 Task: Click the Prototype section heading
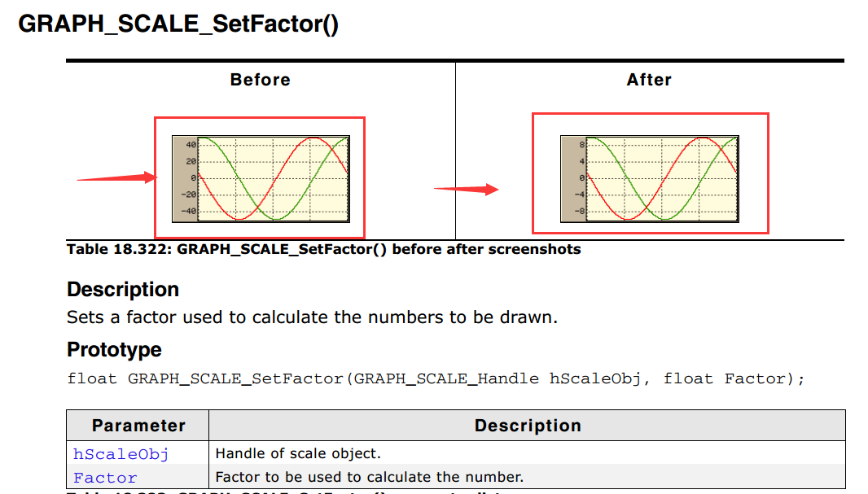pyautogui.click(x=114, y=350)
